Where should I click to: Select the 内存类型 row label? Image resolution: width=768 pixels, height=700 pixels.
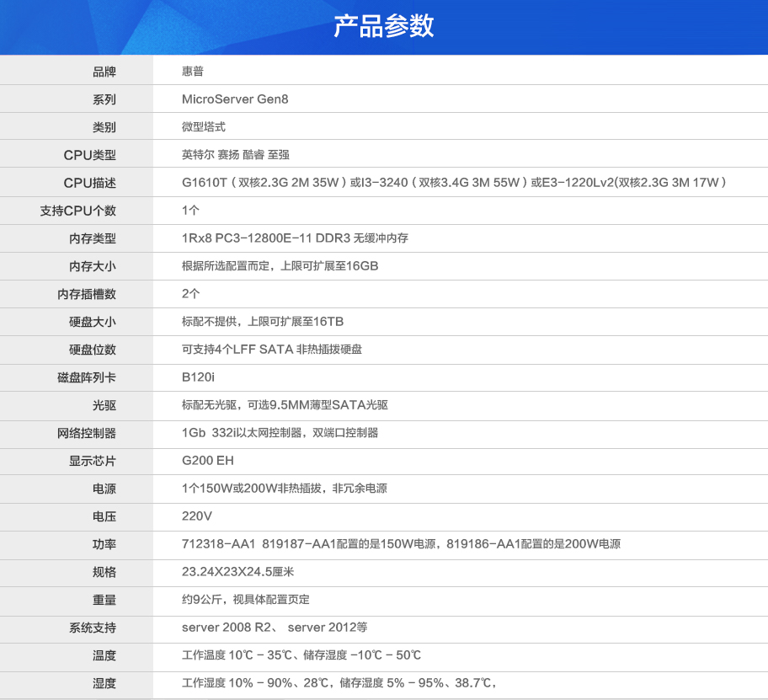coord(92,238)
